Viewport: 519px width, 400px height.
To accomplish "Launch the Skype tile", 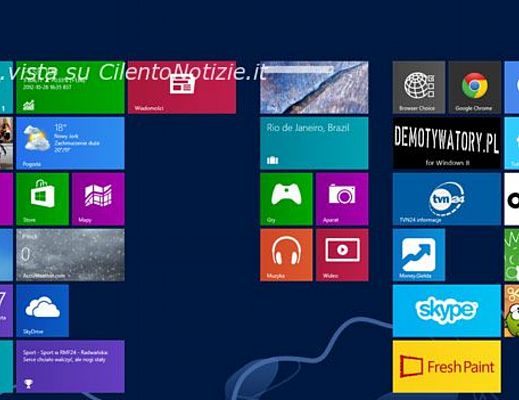I will pyautogui.click(x=447, y=311).
